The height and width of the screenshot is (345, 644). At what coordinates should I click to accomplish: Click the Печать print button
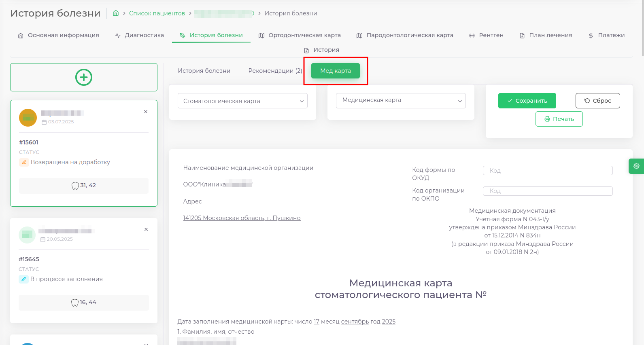tap(559, 119)
